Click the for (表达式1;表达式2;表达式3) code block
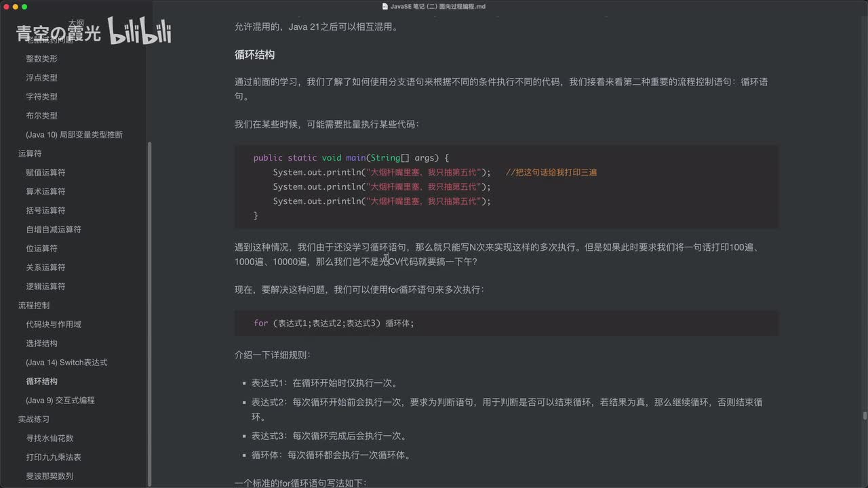Screen dimensions: 868x488 (507, 323)
